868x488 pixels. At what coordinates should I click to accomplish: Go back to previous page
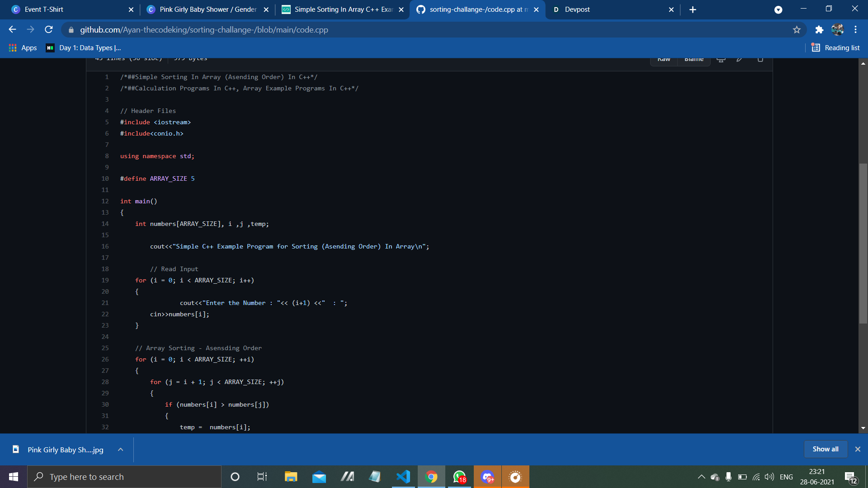pos(12,30)
